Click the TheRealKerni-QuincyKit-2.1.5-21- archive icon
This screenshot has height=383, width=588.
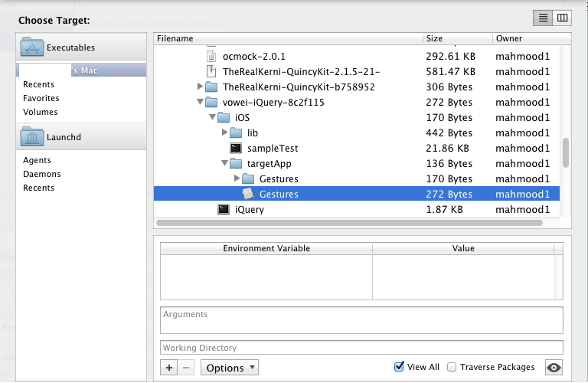211,71
